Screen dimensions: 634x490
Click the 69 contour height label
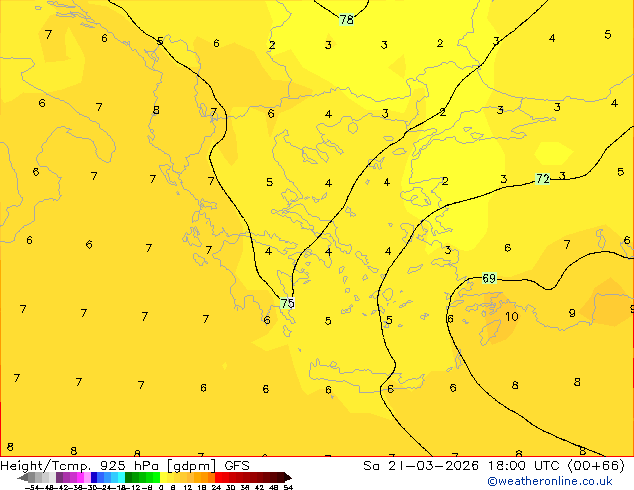(x=489, y=278)
